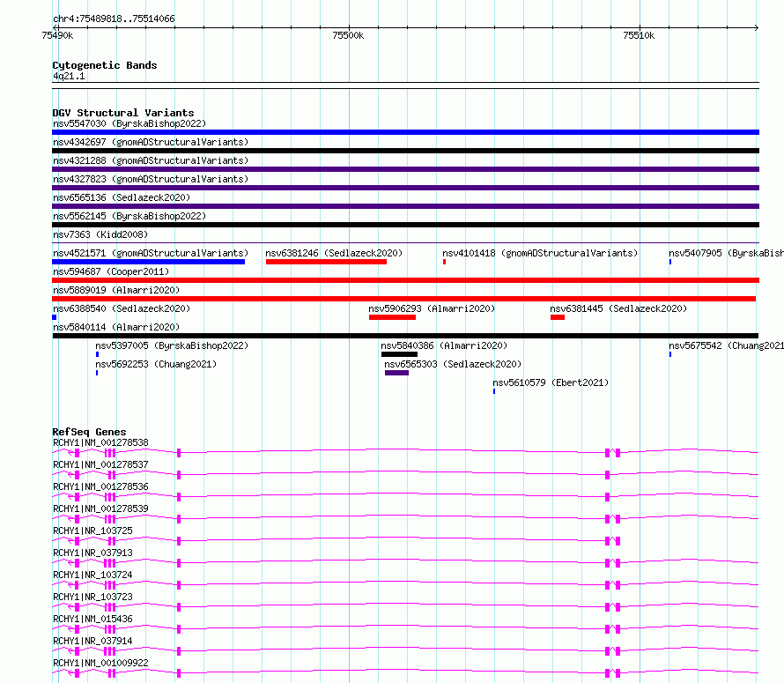The height and width of the screenshot is (683, 784).
Task: Click the nsv5675542 variant label
Action: point(727,345)
